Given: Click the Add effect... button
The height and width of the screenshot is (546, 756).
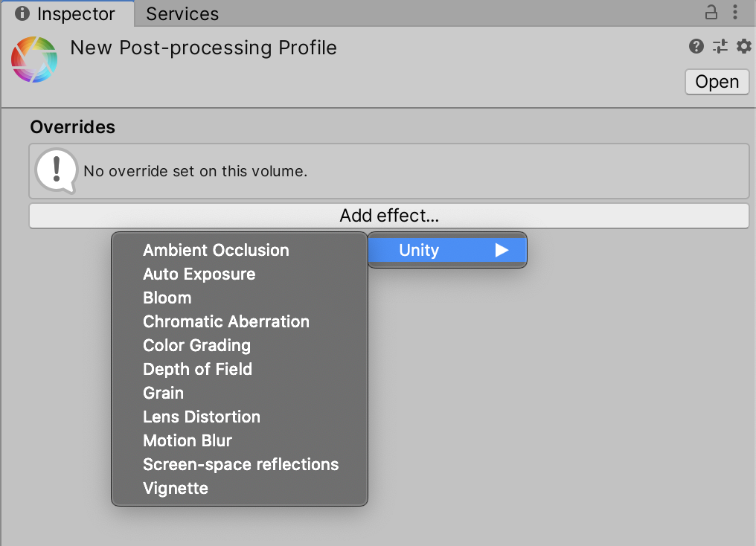Looking at the screenshot, I should 388,216.
